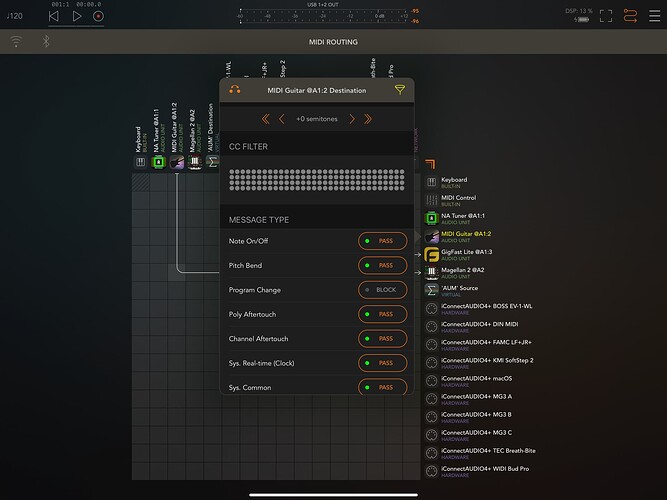Image resolution: width=667 pixels, height=500 pixels.
Task: Open the main hamburger menu
Action: pyautogui.click(x=655, y=16)
